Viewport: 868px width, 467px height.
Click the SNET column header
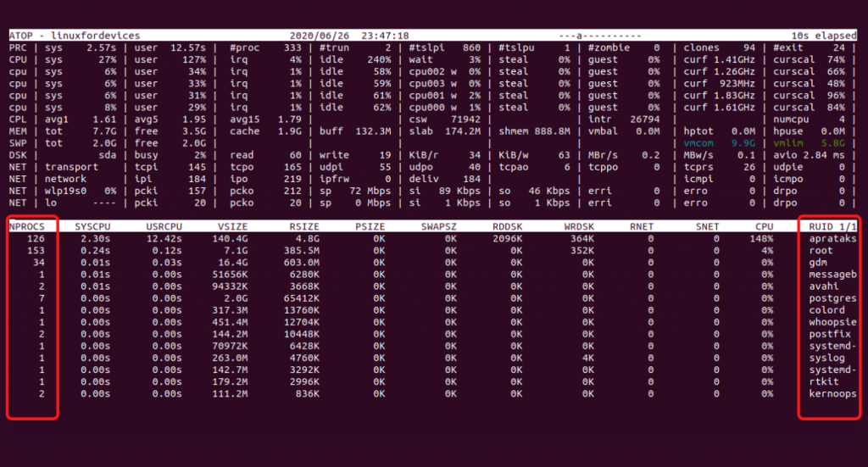pyautogui.click(x=708, y=227)
